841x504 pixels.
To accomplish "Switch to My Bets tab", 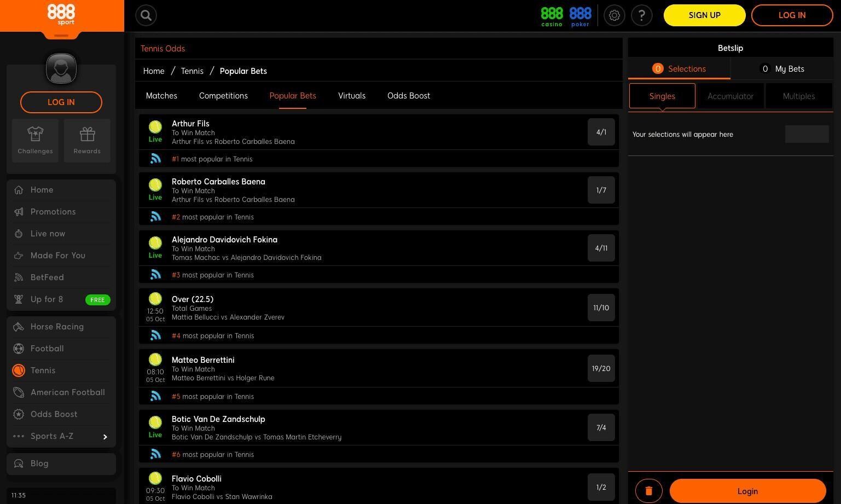I will 782,69.
